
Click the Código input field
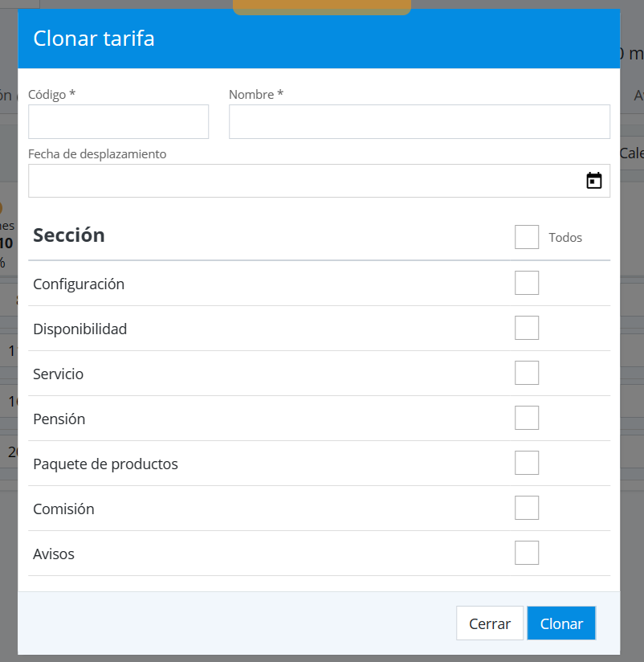(x=118, y=122)
